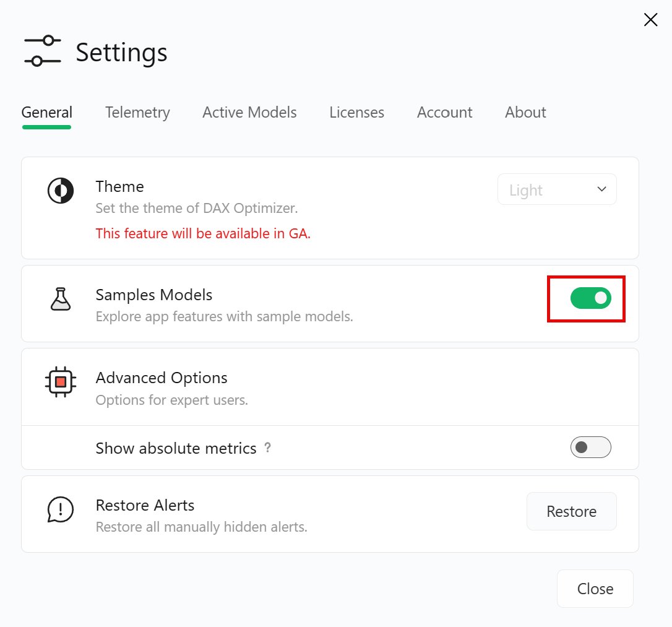This screenshot has width=672, height=627.
Task: Click the question mark next to Show absolute metrics
Action: (x=267, y=448)
